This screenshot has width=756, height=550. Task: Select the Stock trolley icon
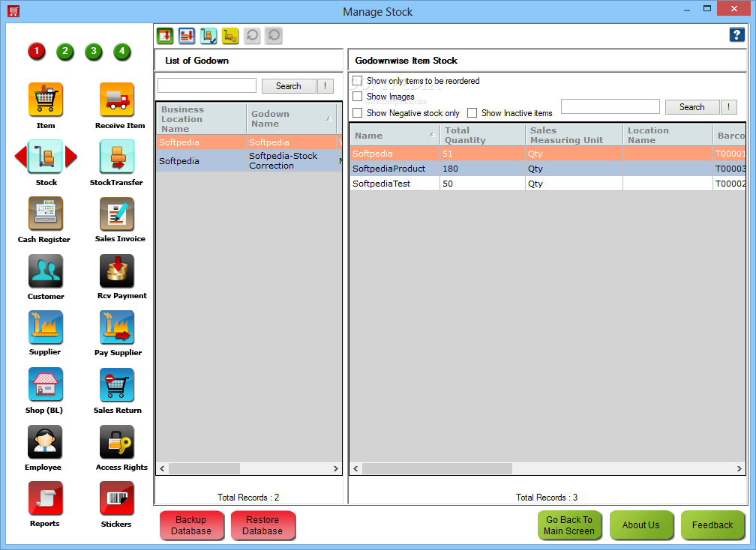pos(45,157)
